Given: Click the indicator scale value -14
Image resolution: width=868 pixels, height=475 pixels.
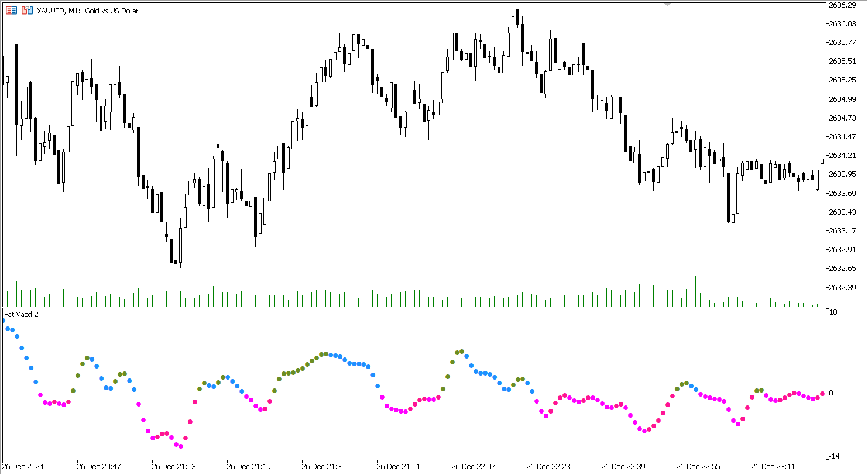Looking at the screenshot, I should [x=834, y=456].
